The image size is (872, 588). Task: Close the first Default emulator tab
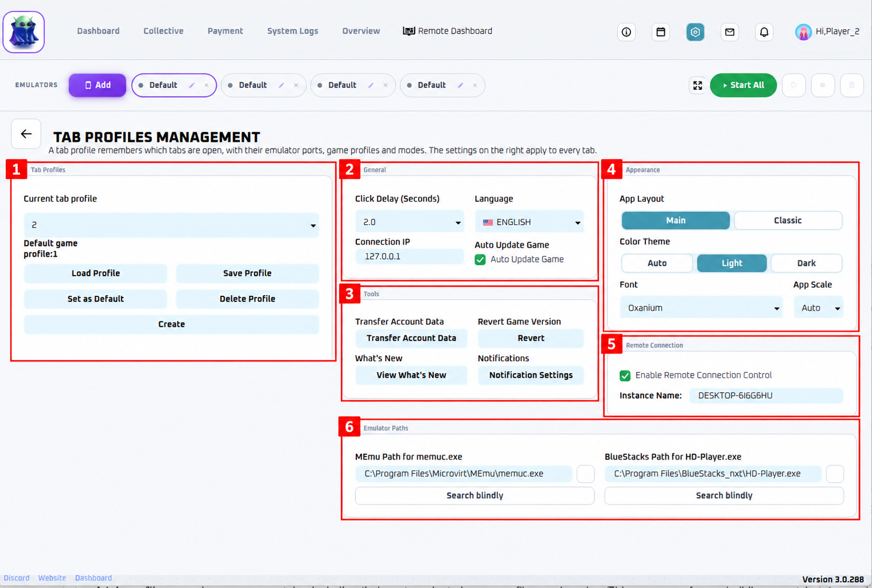pyautogui.click(x=206, y=86)
